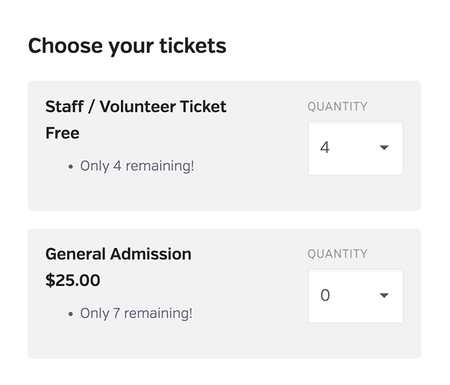Open the General Admission quantity dropdown
This screenshot has width=450, height=385.
pos(356,296)
